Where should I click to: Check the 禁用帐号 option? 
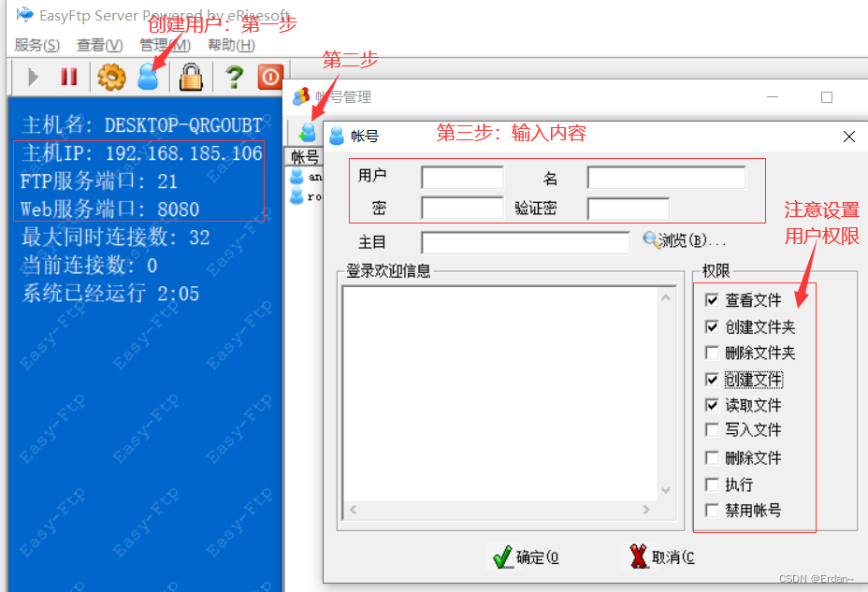tap(714, 510)
